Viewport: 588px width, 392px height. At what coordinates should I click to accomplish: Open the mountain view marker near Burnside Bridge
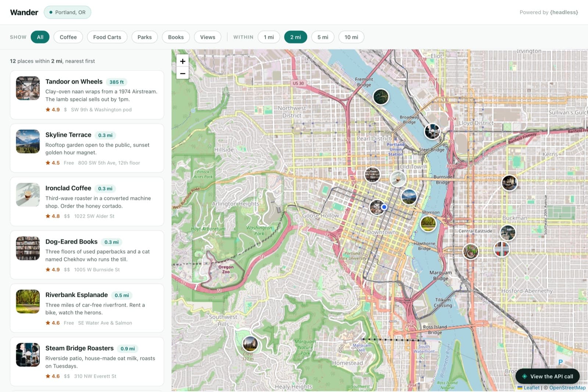pyautogui.click(x=409, y=196)
